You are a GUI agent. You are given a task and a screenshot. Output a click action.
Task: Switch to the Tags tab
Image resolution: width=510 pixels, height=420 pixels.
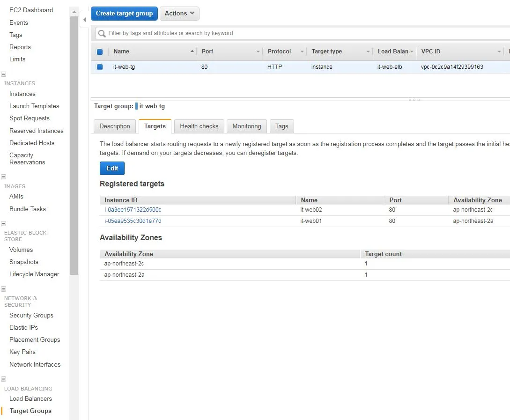tap(281, 126)
